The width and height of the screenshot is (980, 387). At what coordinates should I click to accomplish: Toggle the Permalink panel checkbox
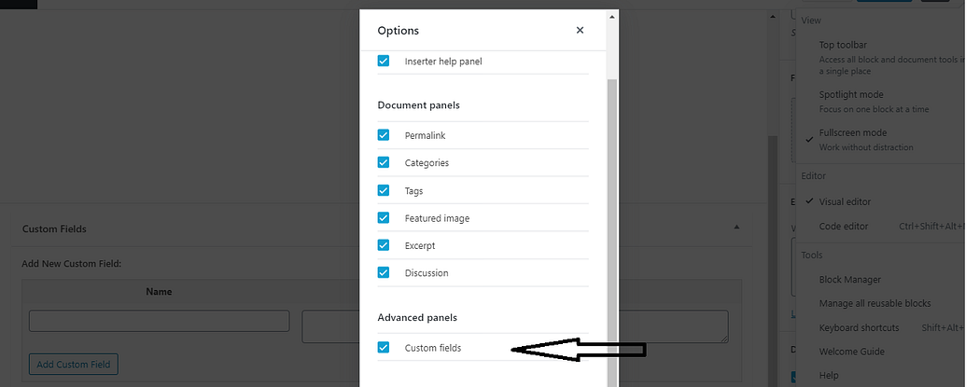point(384,135)
